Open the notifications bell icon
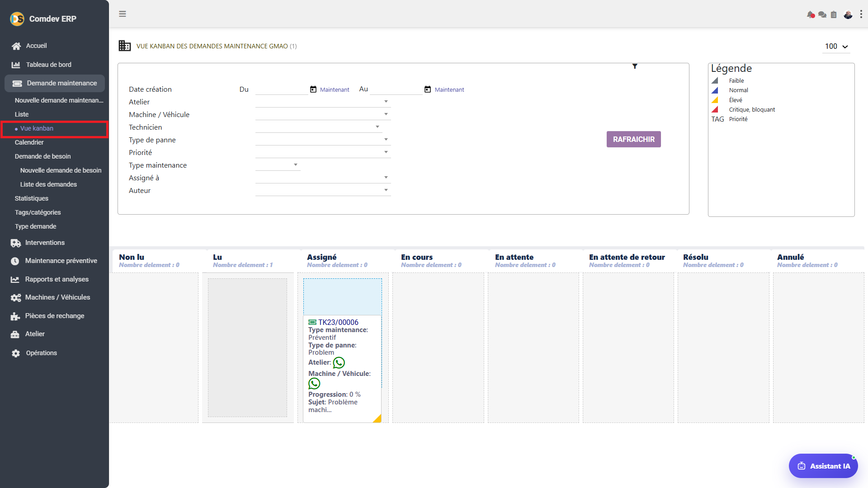Viewport: 868px width, 488px height. tap(811, 15)
